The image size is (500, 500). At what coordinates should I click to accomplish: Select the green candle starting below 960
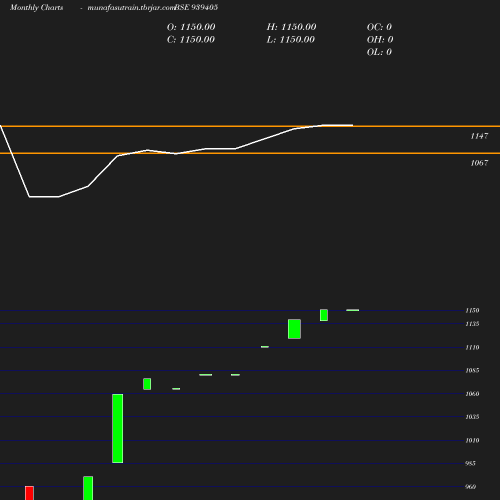point(88,488)
